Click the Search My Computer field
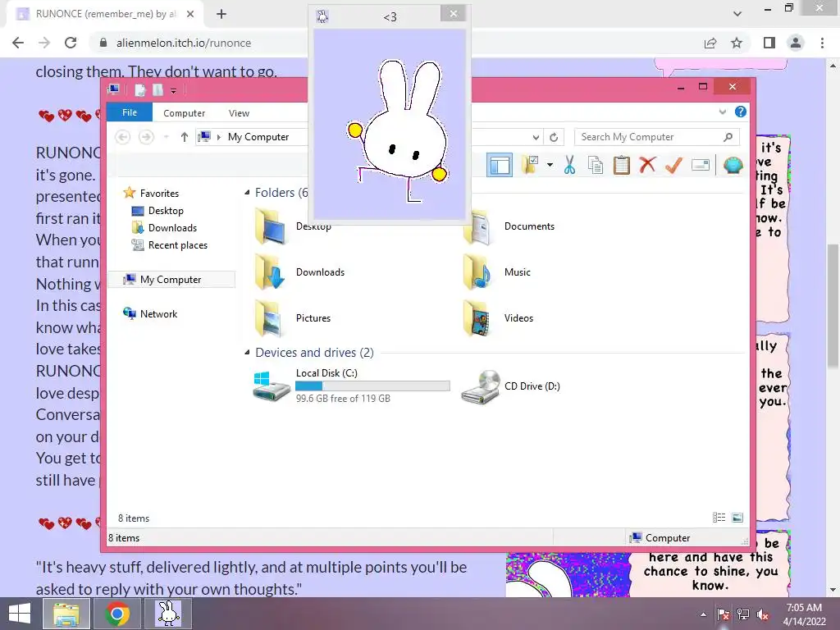This screenshot has height=630, width=840. 657,137
